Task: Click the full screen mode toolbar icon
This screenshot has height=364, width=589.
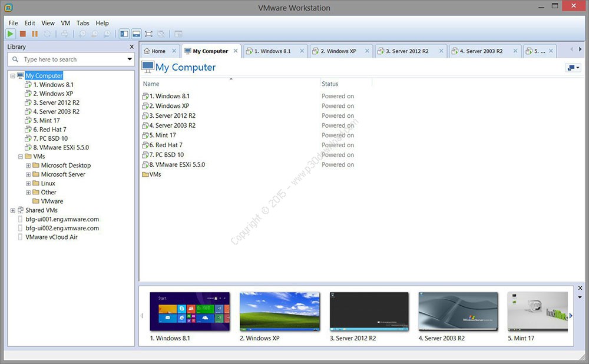Action: pyautogui.click(x=148, y=34)
